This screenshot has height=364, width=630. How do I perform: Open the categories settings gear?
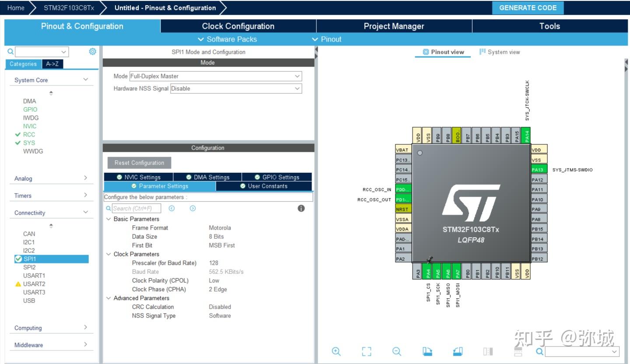[92, 52]
